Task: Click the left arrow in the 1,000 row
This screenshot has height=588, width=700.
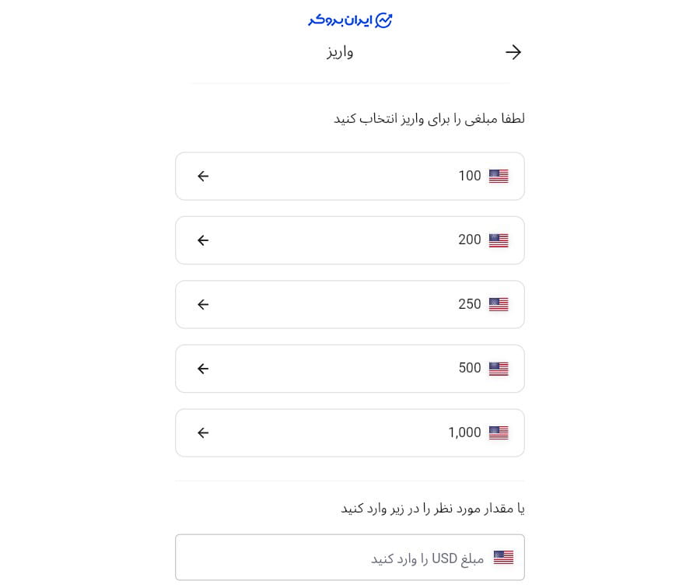Action: point(203,432)
